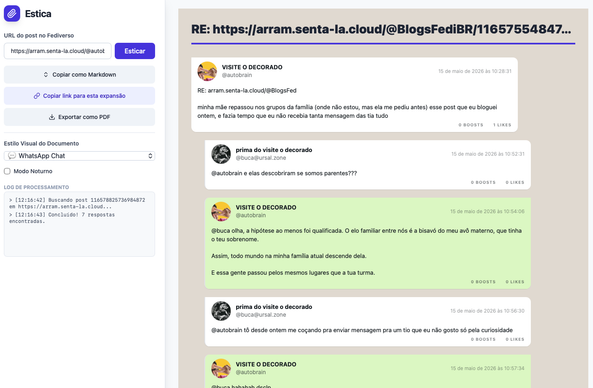Click buca avatar in the 10:56:30 reply
Image resolution: width=593 pixels, height=388 pixels.
pos(221,311)
